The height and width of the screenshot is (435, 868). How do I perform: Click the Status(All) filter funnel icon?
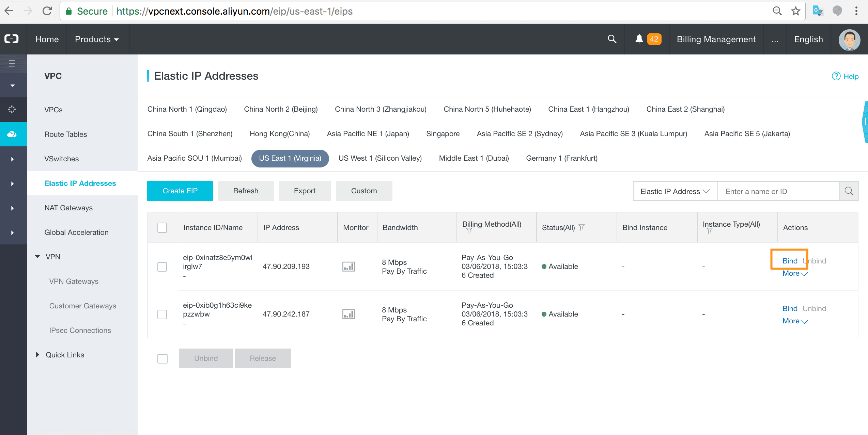(582, 227)
